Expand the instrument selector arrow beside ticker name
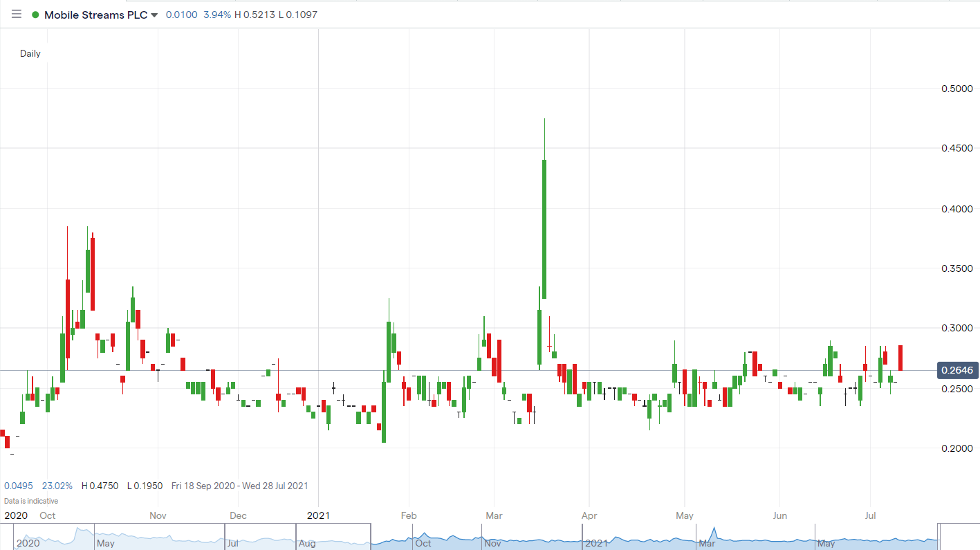 click(154, 15)
